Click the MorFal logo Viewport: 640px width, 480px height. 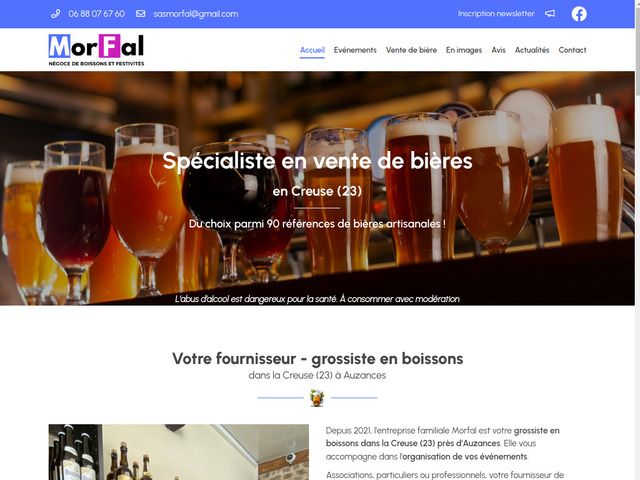tap(96, 50)
